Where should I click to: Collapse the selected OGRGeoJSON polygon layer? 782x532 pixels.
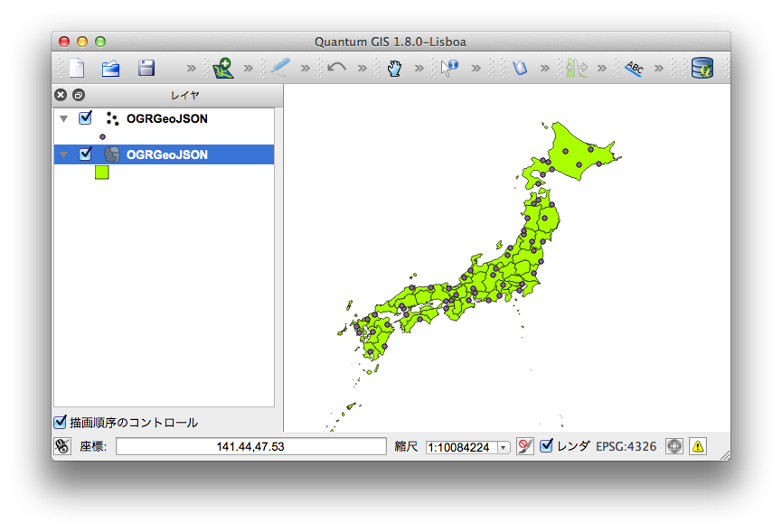tap(62, 154)
